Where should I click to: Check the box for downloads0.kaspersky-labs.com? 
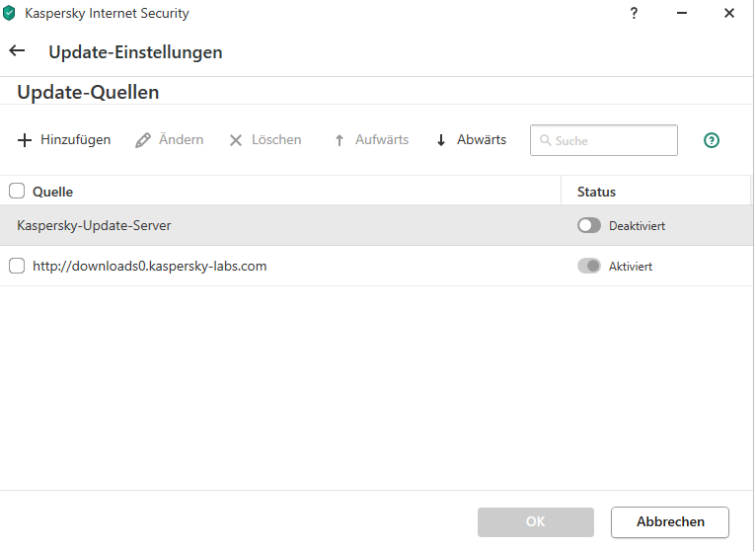[x=17, y=266]
